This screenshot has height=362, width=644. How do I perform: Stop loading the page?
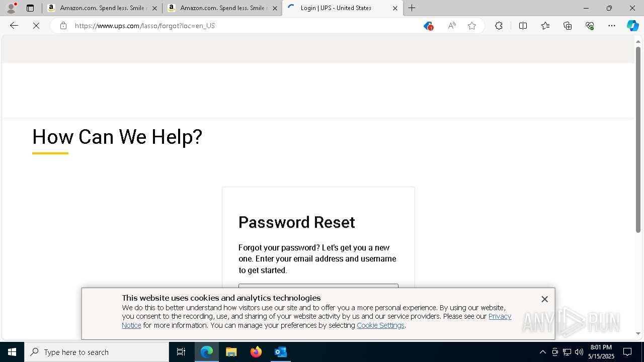(x=36, y=26)
